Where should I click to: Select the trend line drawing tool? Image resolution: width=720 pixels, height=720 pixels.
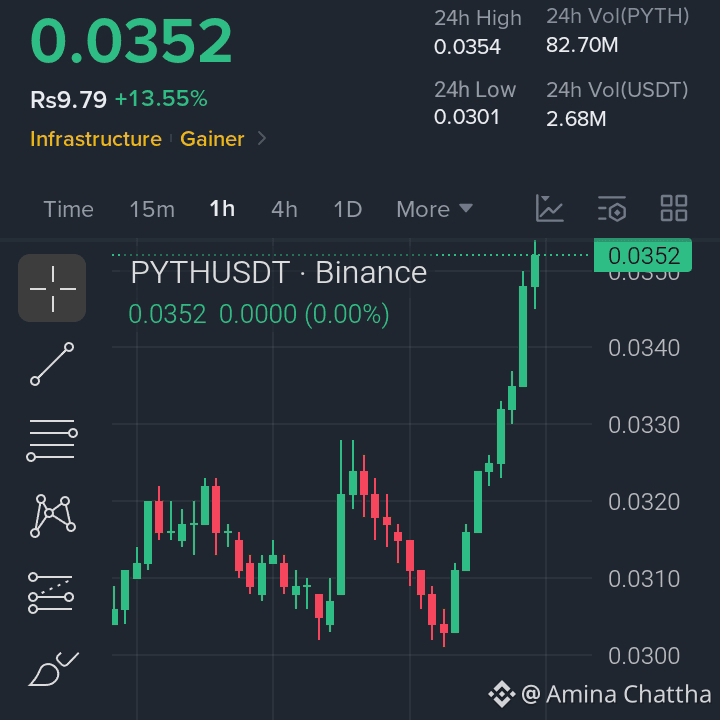point(52,364)
